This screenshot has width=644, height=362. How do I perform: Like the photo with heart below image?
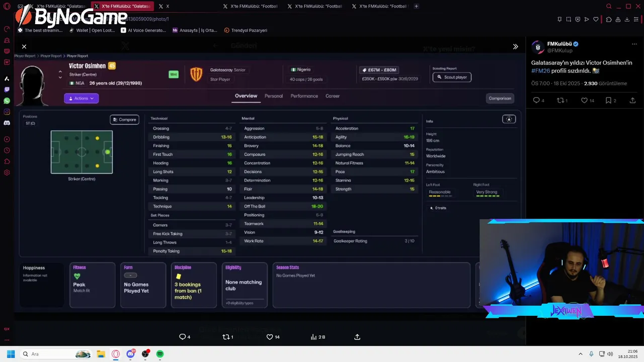pos(270,337)
